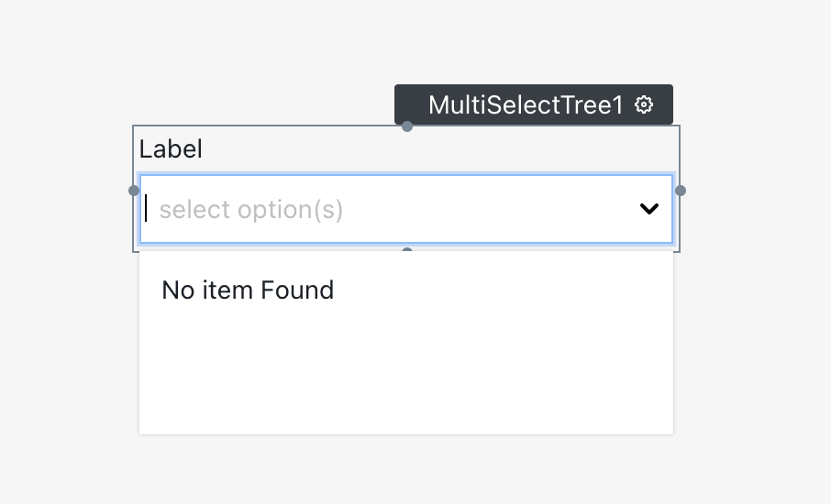Open settings gear on MultiSelectTree1 tag
Viewport: 831px width, 504px height.
644,104
